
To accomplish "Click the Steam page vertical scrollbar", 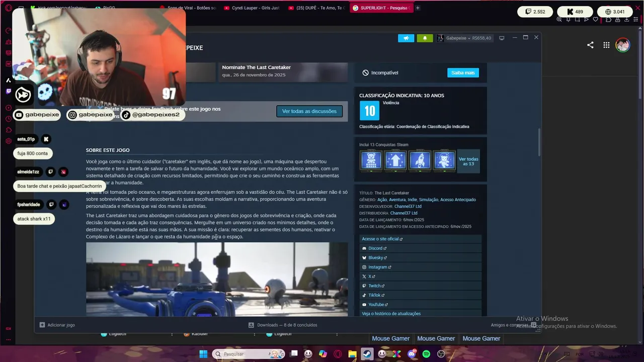I will coord(539,142).
